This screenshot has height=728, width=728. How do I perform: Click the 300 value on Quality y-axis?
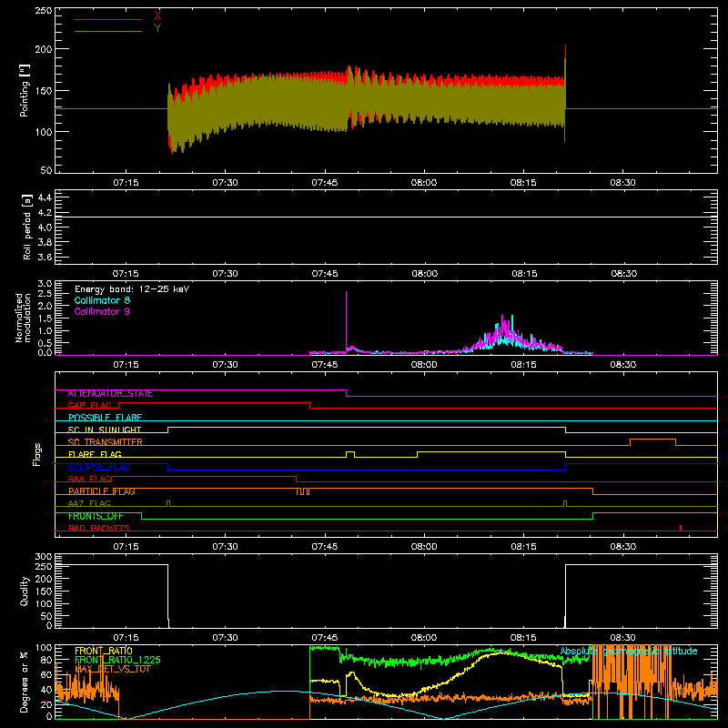[x=44, y=557]
